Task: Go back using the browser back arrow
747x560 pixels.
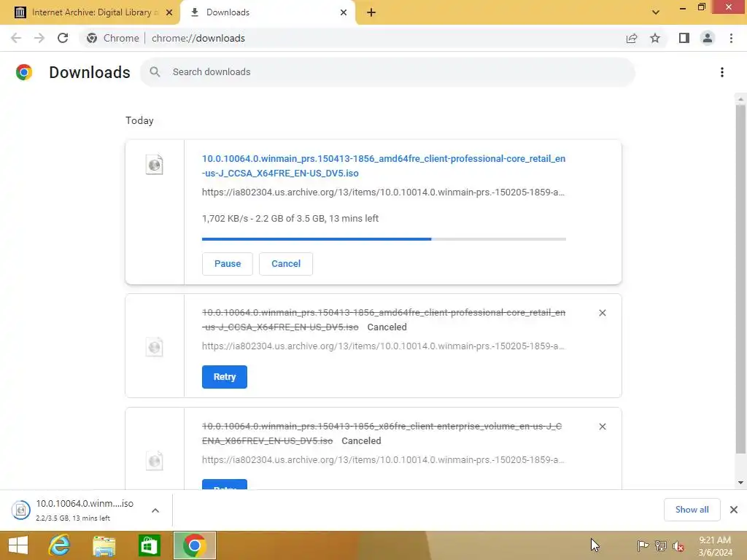Action: (16, 38)
